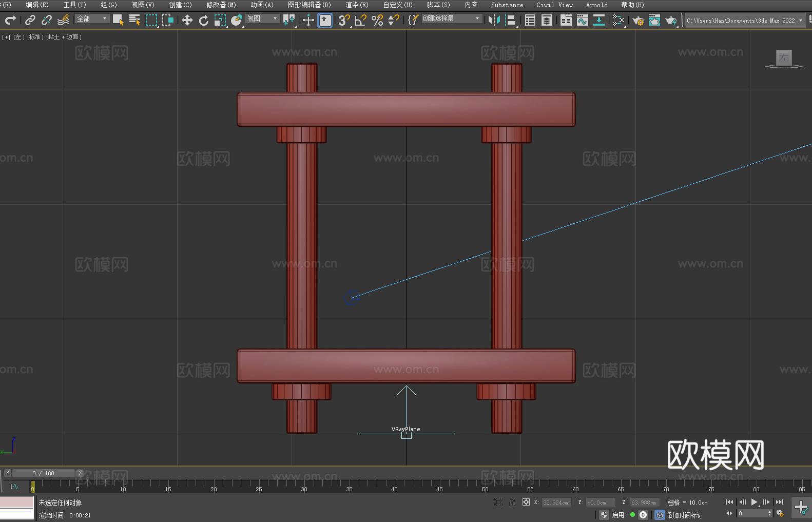Open the 动画(A) menu
Image resolution: width=812 pixels, height=522 pixels.
click(x=262, y=5)
